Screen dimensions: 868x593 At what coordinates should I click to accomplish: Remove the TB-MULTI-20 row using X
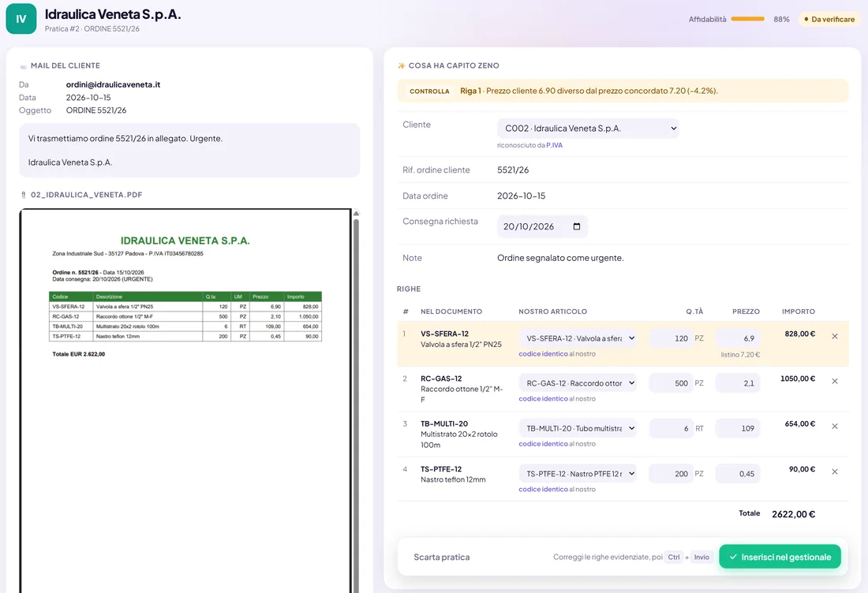pyautogui.click(x=835, y=427)
